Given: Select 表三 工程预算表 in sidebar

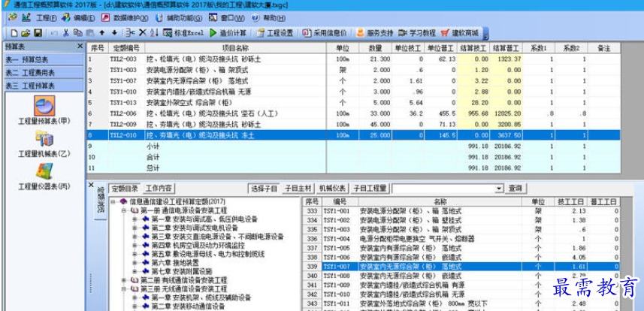Looking at the screenshot, I should (x=44, y=86).
